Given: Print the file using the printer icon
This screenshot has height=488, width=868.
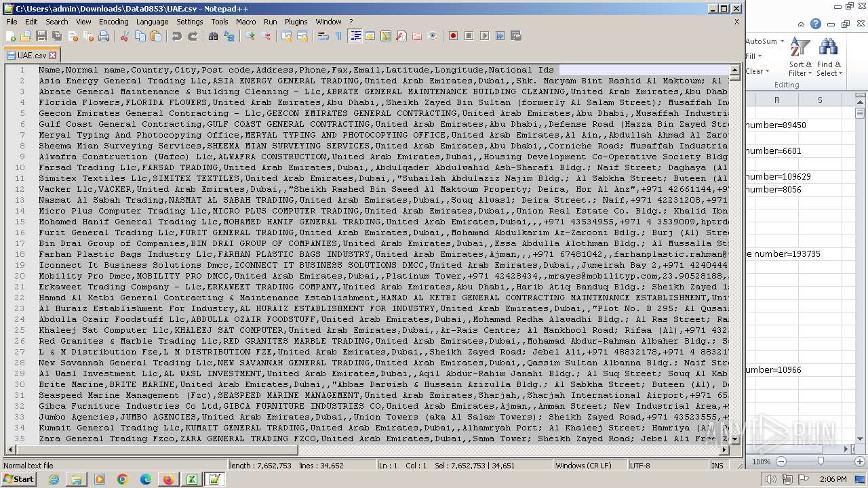Looking at the screenshot, I should [x=104, y=36].
